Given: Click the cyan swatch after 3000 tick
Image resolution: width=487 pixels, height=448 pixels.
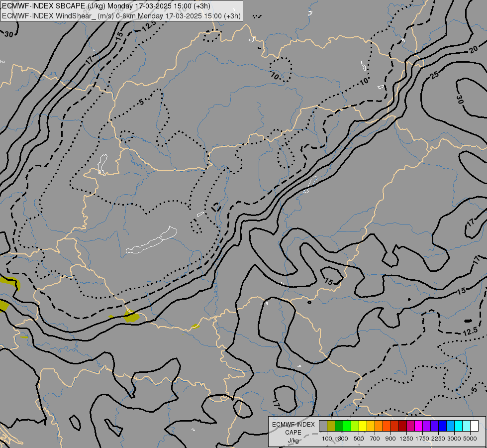Looking at the screenshot, I should [x=459, y=426].
